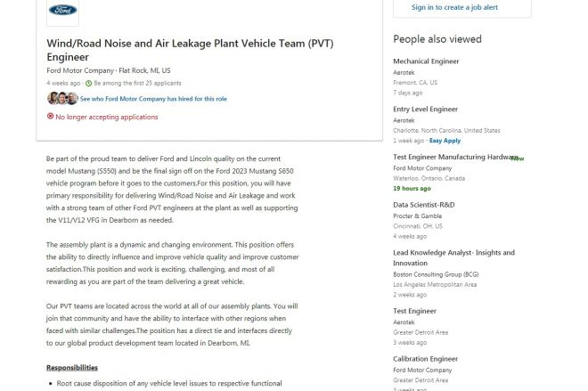Open the Entry Level Engineer listing

pyautogui.click(x=425, y=109)
